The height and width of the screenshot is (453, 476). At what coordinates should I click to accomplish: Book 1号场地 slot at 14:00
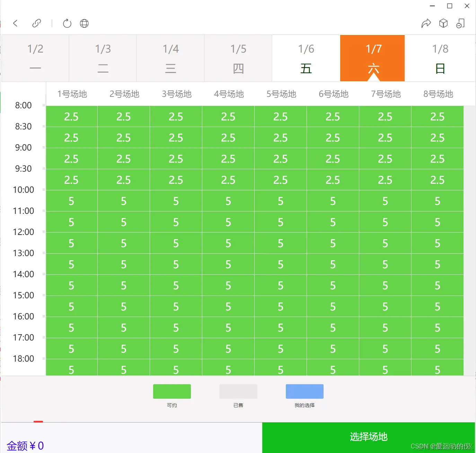tap(71, 286)
